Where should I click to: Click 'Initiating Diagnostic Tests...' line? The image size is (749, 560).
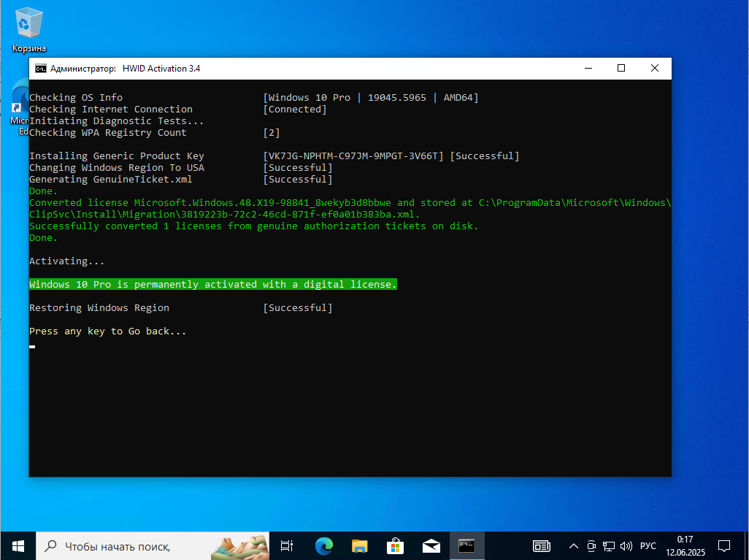click(117, 121)
